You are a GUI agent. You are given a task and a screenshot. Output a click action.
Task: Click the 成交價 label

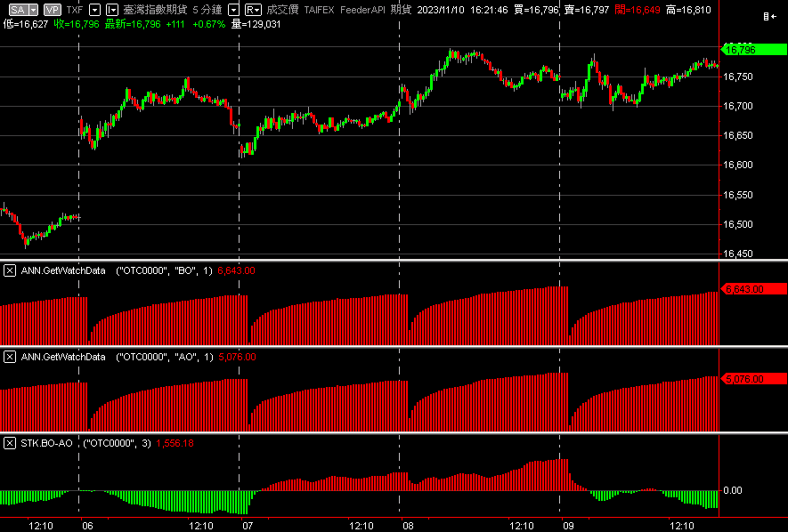[x=282, y=10]
